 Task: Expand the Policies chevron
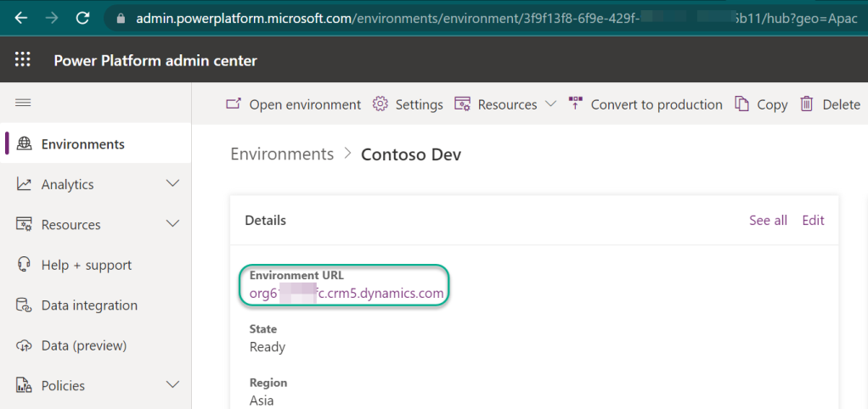point(172,384)
